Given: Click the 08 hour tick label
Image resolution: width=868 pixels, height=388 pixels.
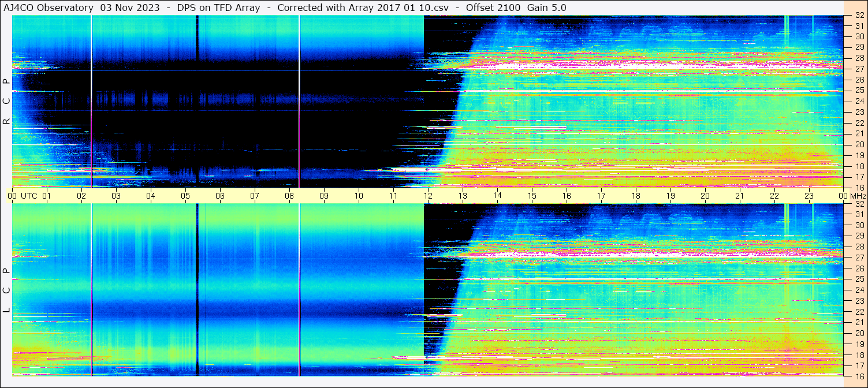Looking at the screenshot, I should click(289, 196).
